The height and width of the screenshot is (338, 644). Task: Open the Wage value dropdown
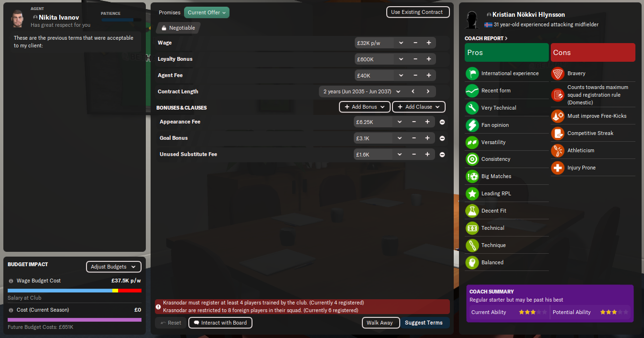point(401,43)
